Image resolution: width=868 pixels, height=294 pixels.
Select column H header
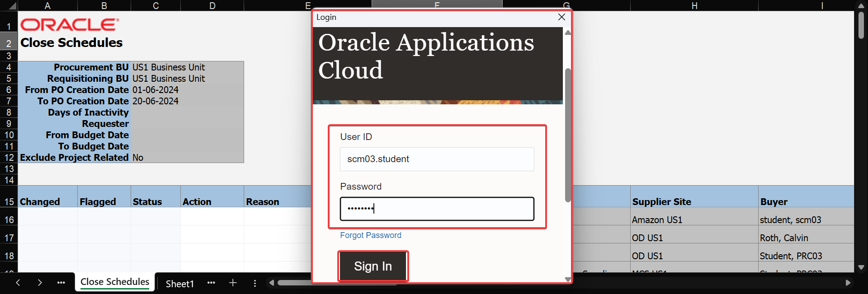point(694,5)
